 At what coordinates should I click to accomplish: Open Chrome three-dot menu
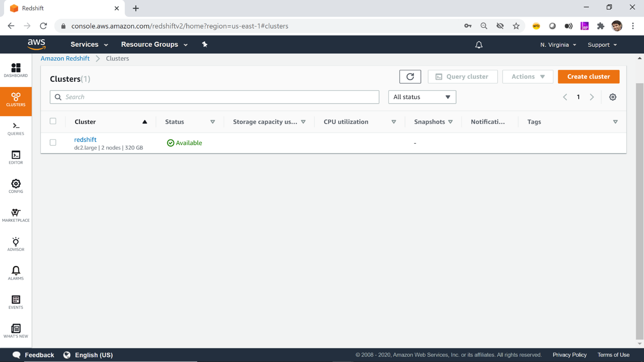(633, 26)
